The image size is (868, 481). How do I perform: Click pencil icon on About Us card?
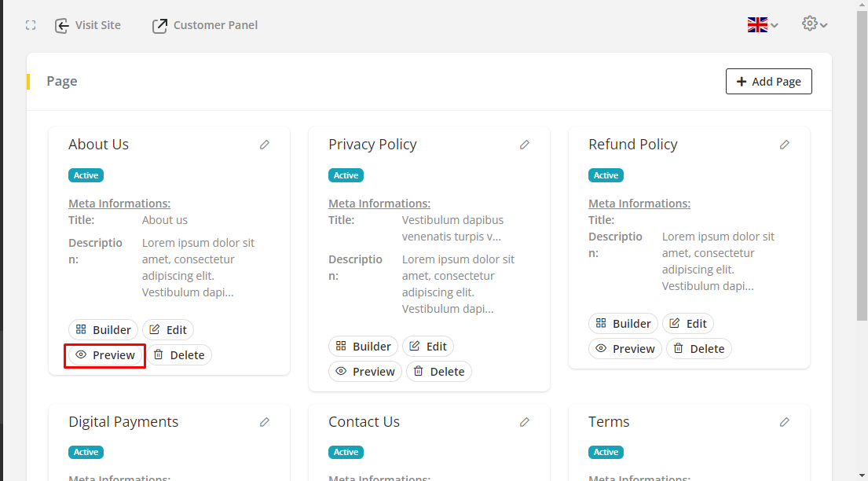[265, 145]
